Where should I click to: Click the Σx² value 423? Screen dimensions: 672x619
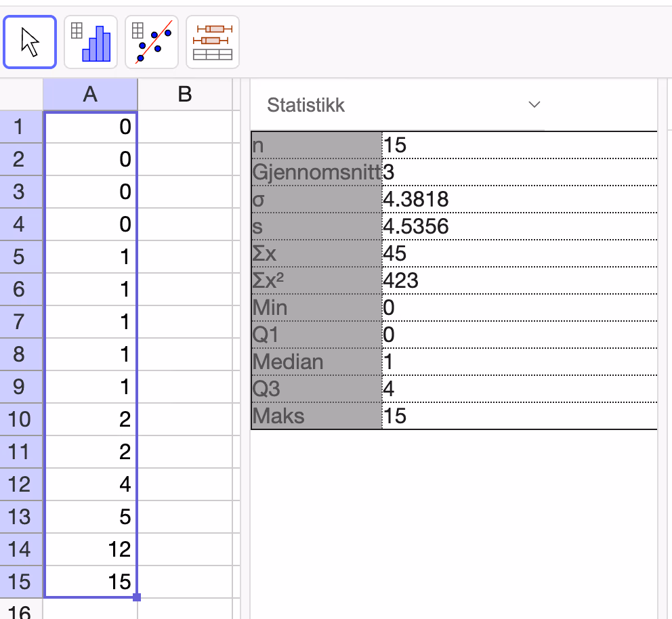tap(400, 280)
